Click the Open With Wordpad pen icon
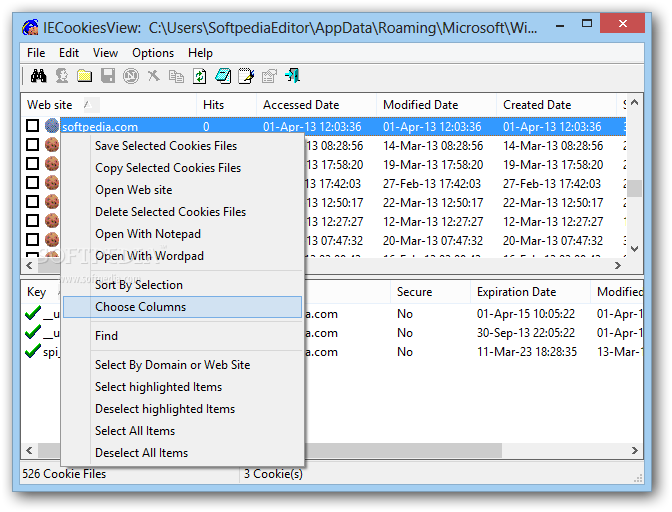672x512 pixels. [246, 76]
